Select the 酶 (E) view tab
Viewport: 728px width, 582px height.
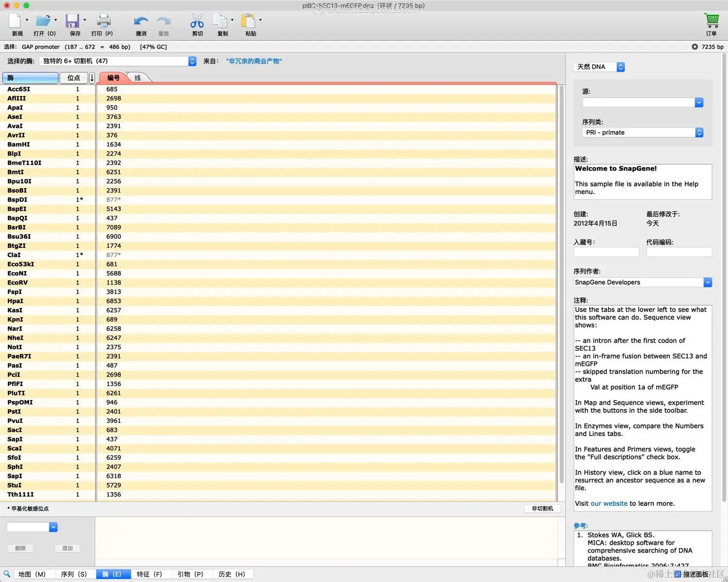114,574
